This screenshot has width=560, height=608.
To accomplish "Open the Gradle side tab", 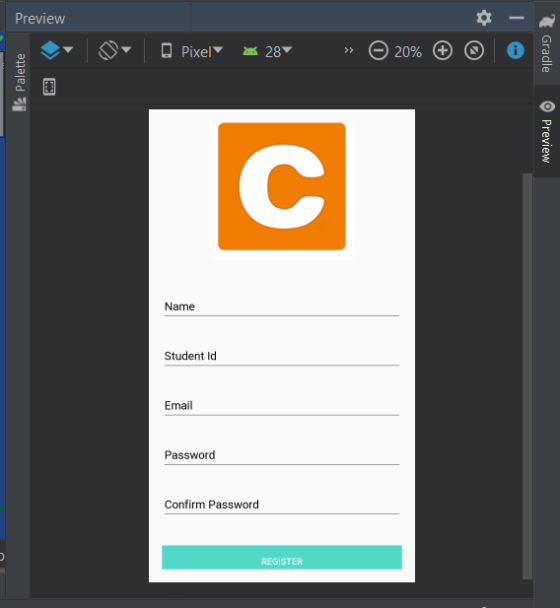I will [x=546, y=43].
